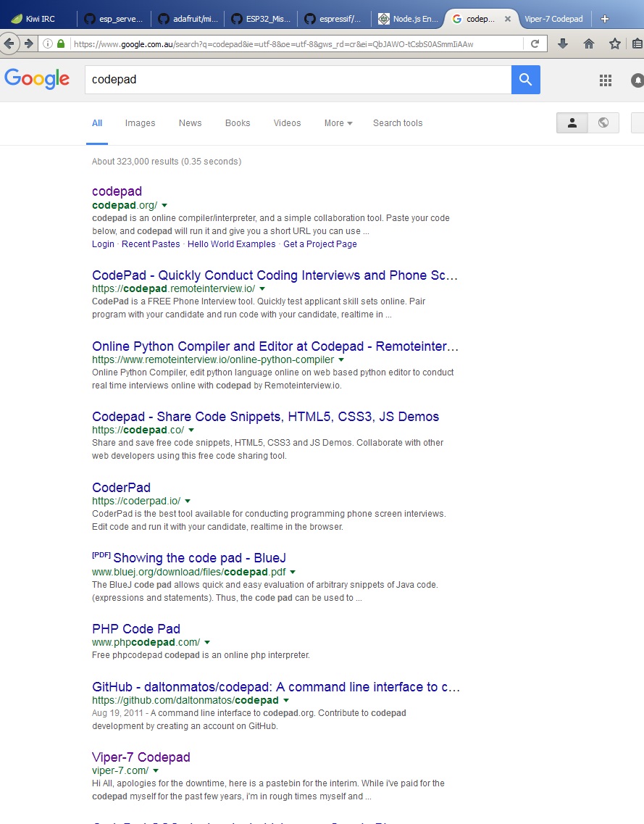Switch to the adafruit/mi... tab

click(188, 19)
